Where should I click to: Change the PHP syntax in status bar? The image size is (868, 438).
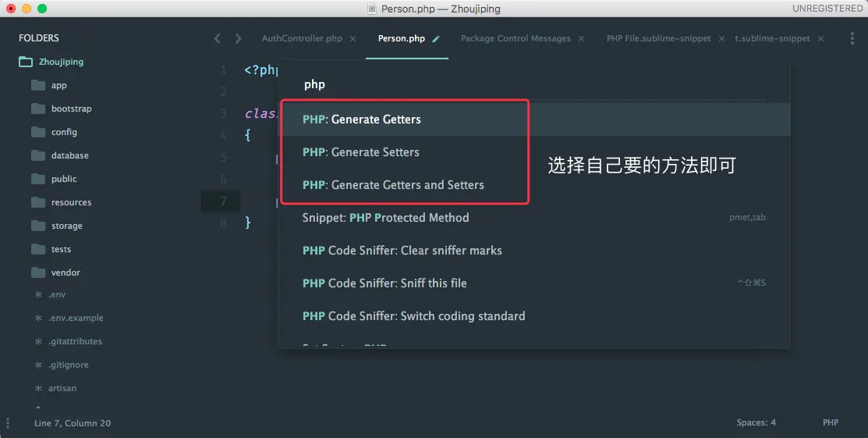tap(831, 422)
